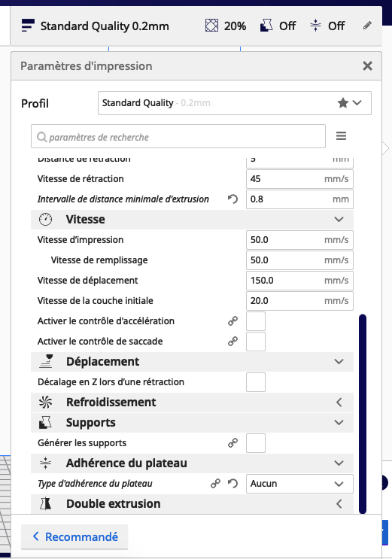Viewport: 392px width, 559px height.
Task: Open the Type d'adhérence Aucun dropdown
Action: click(x=299, y=484)
